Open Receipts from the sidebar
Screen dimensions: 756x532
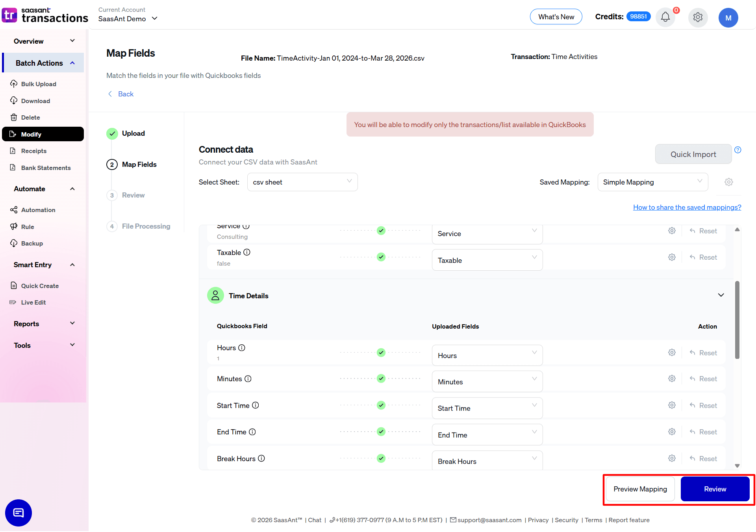tap(33, 151)
